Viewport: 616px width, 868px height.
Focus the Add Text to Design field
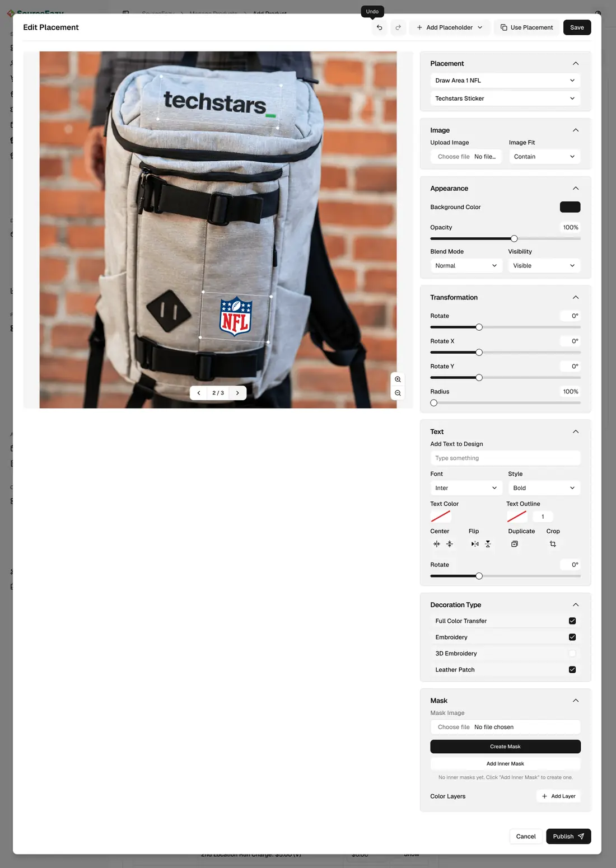point(505,458)
